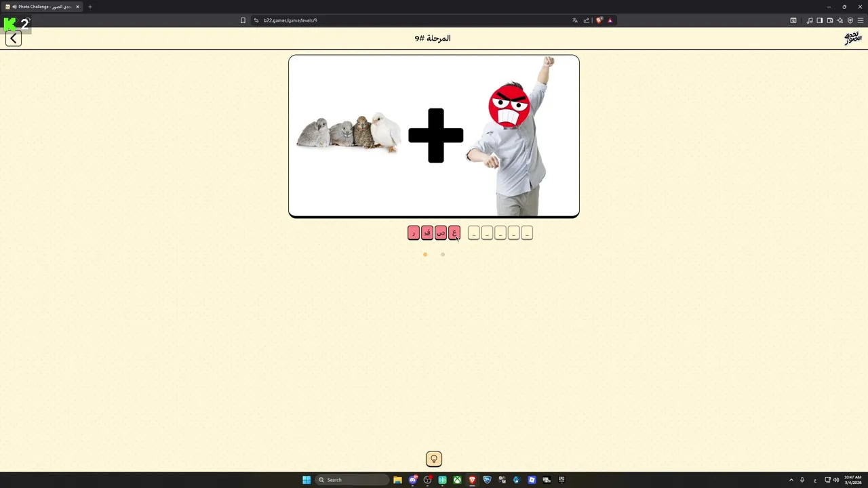Open the Windows Start menu
The width and height of the screenshot is (868, 488).
click(x=307, y=480)
